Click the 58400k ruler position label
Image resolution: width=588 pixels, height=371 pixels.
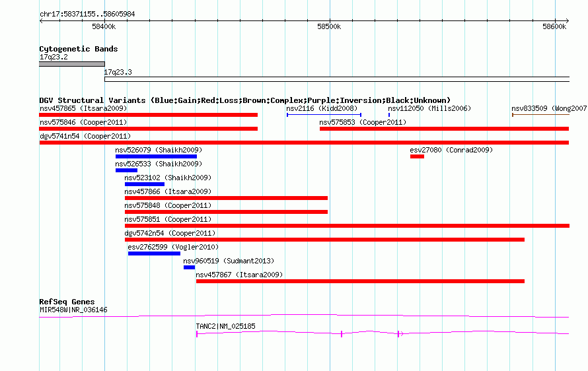tap(104, 26)
